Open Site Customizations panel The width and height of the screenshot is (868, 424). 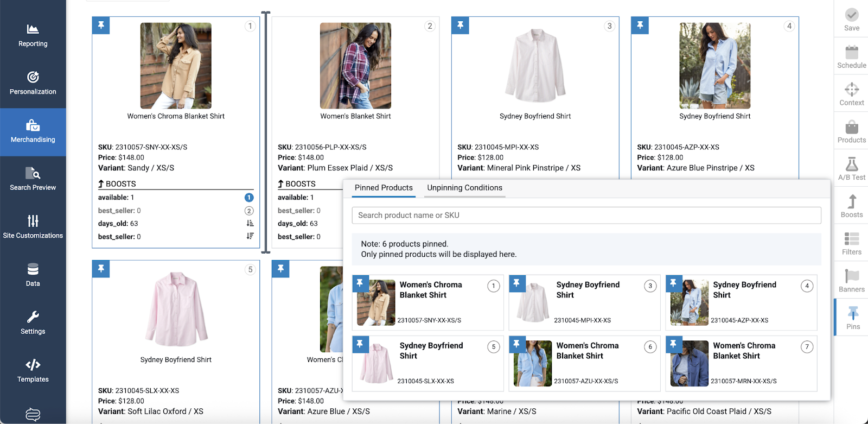point(33,227)
